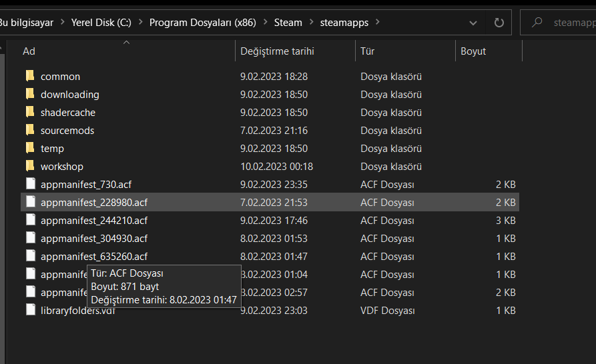Click the workshop folder icon

point(30,166)
